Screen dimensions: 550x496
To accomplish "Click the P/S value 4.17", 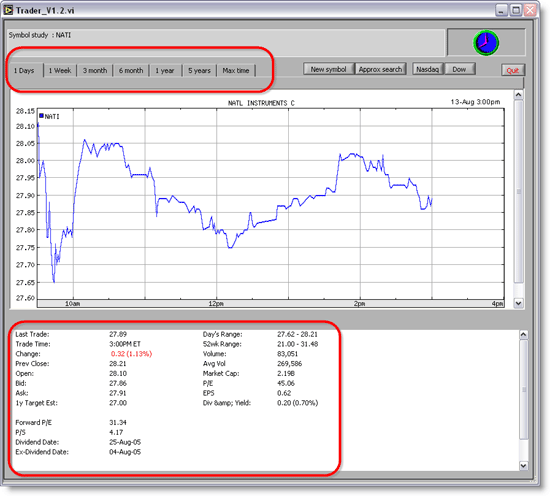I will click(x=116, y=433).
